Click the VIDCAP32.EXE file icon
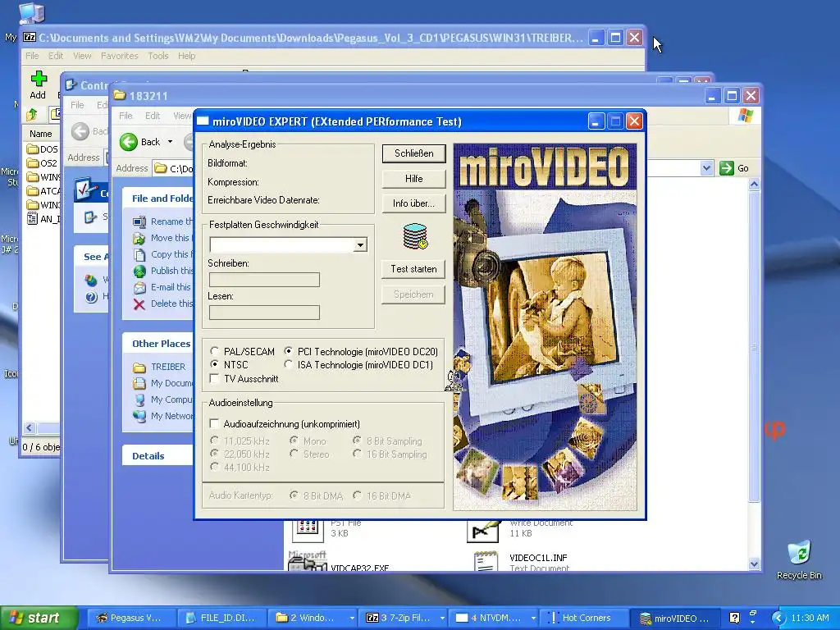840x630 pixels. (307, 561)
